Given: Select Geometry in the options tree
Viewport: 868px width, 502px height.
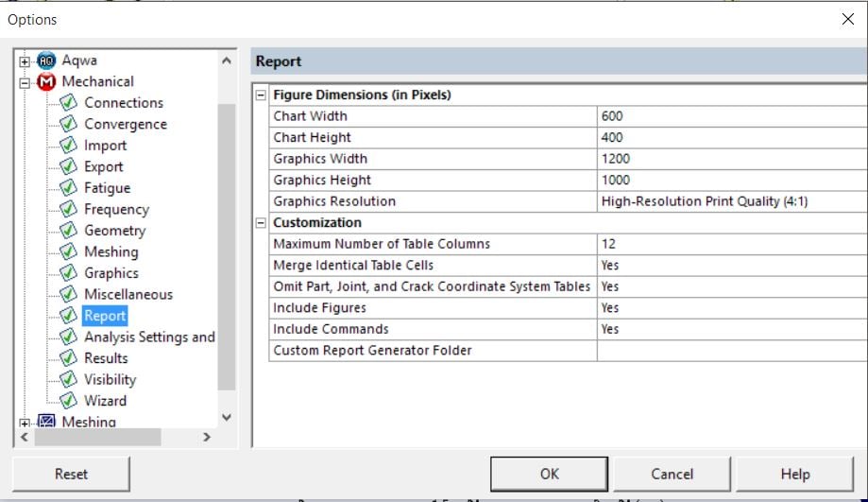Looking at the screenshot, I should tap(115, 231).
